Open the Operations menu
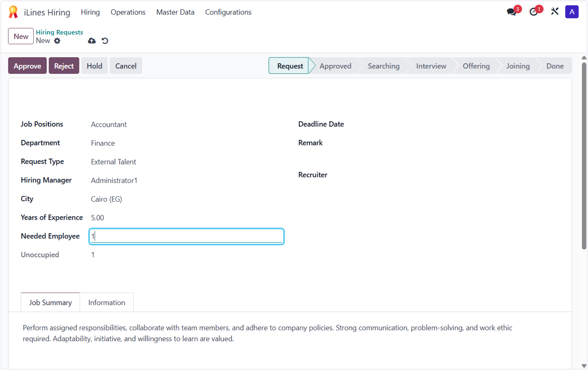Viewport: 588px width, 370px height. 128,12
